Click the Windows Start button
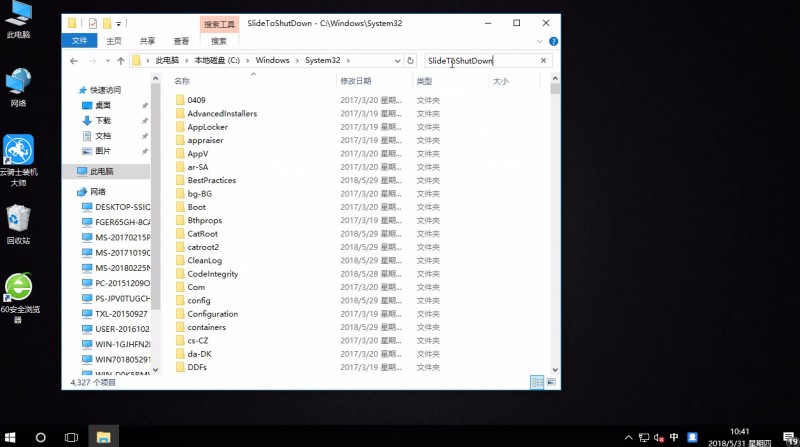This screenshot has height=447, width=800. pos(10,437)
